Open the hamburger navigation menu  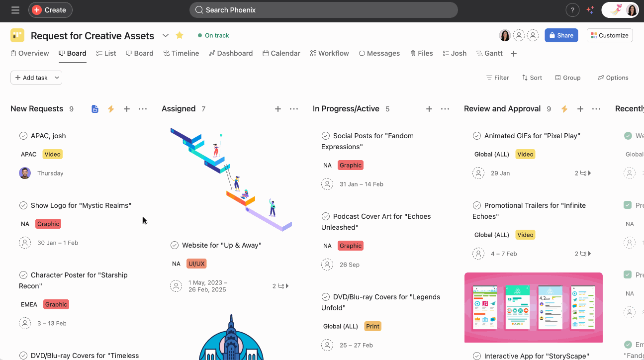tap(15, 10)
